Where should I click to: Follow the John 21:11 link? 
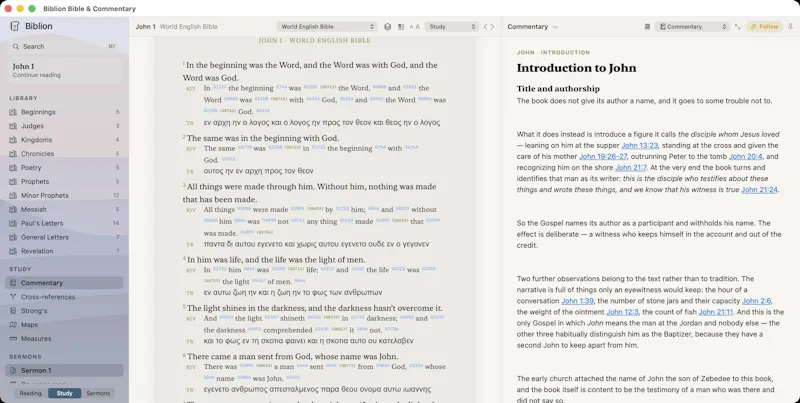click(x=716, y=312)
